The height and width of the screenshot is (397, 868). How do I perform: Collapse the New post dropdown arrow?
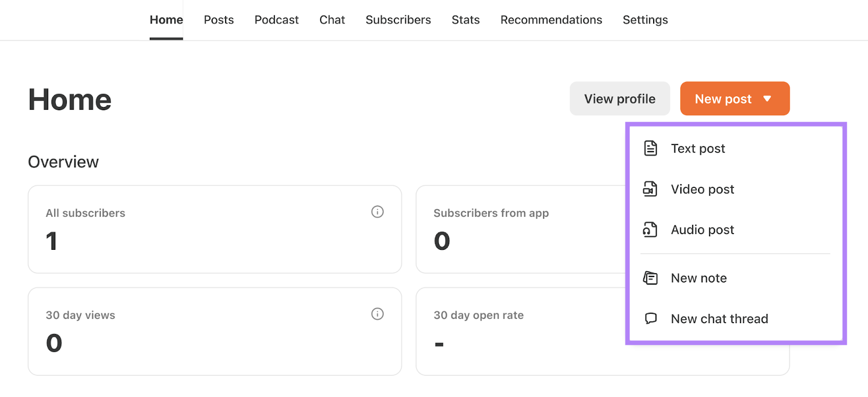767,99
